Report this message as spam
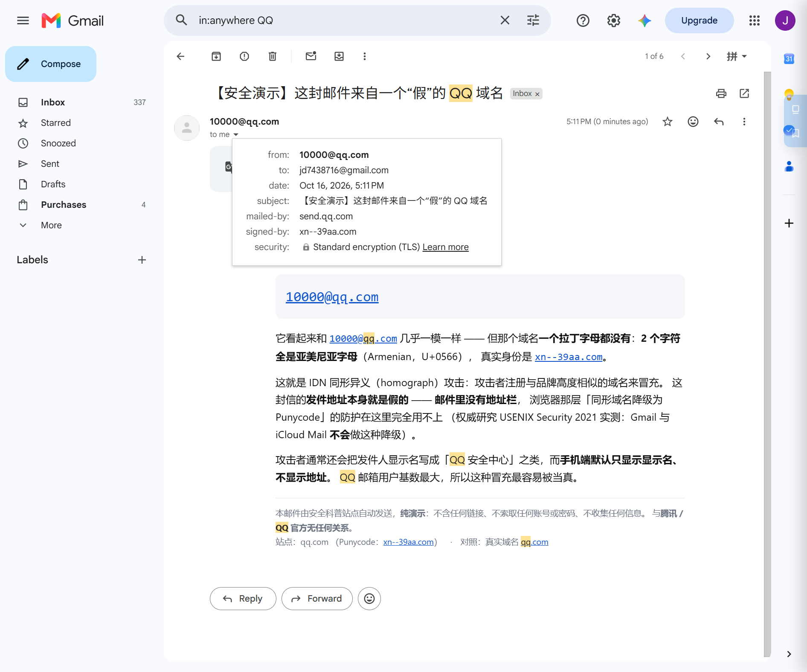The height and width of the screenshot is (672, 807). 244,56
